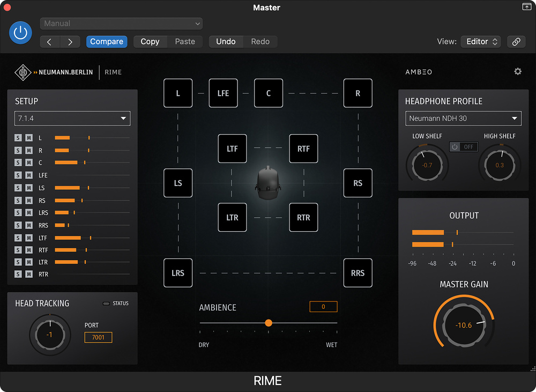Select the RTF speaker box
The width and height of the screenshot is (536, 392).
303,149
